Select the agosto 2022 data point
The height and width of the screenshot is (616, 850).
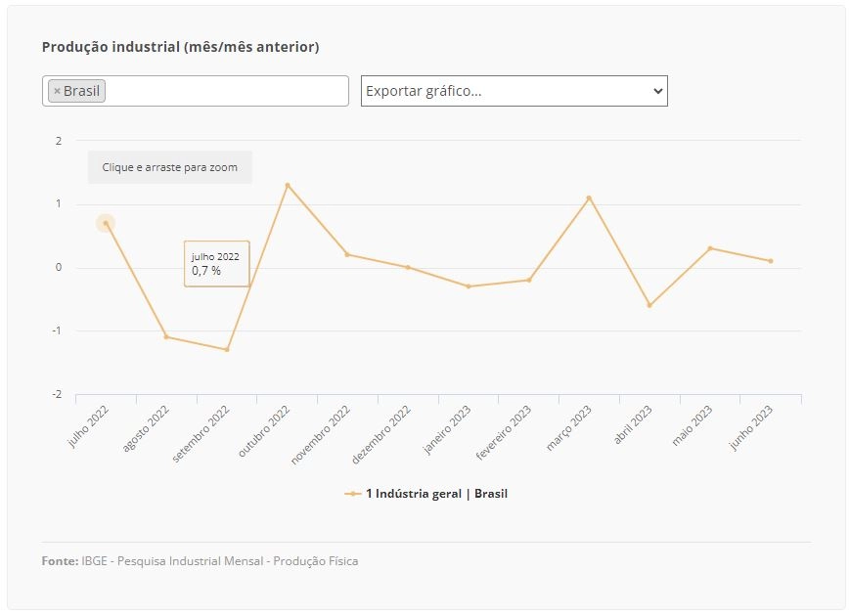[x=166, y=337]
